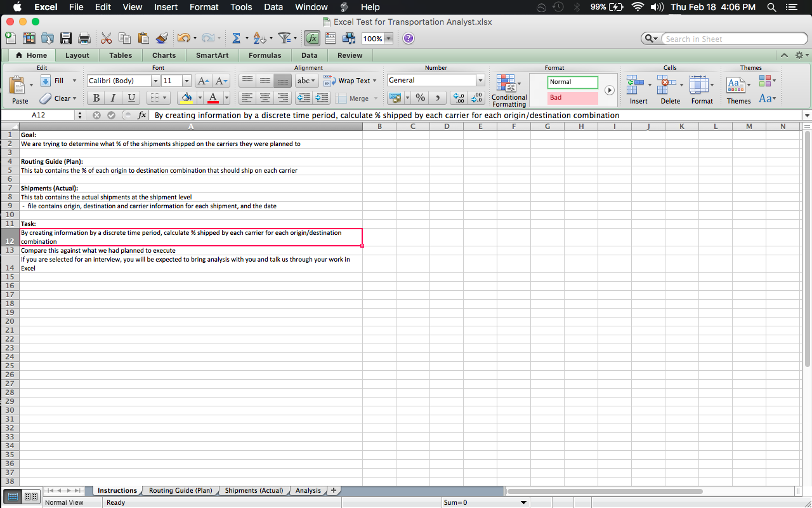Increase font size with larger A
Viewport: 812px width, 508px height.
[x=203, y=81]
